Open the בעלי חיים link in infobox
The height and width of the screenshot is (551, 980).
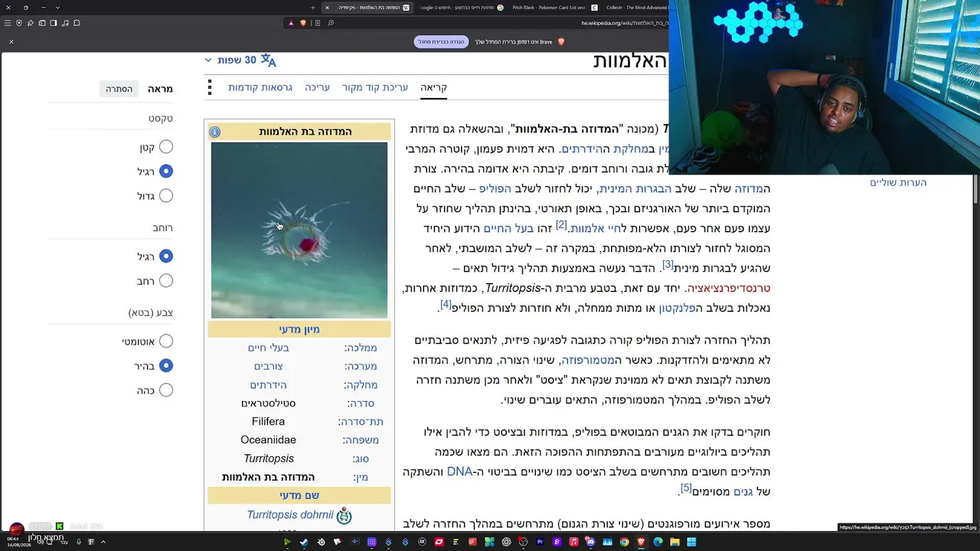coord(268,348)
